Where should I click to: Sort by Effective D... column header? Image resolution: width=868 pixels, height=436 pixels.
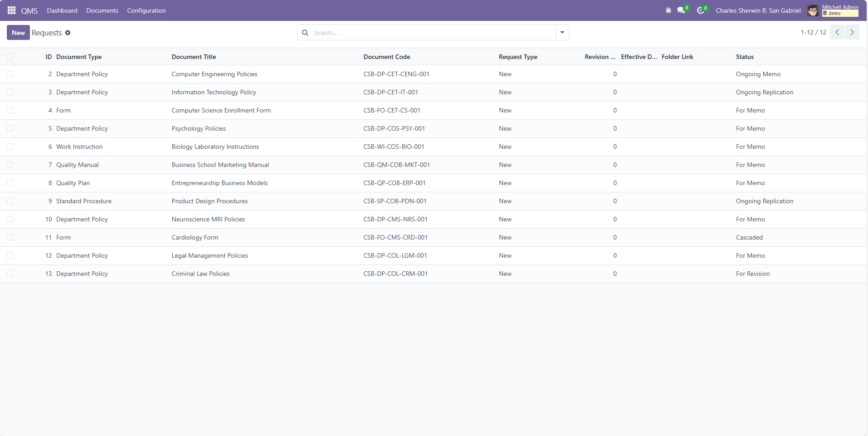coord(639,57)
